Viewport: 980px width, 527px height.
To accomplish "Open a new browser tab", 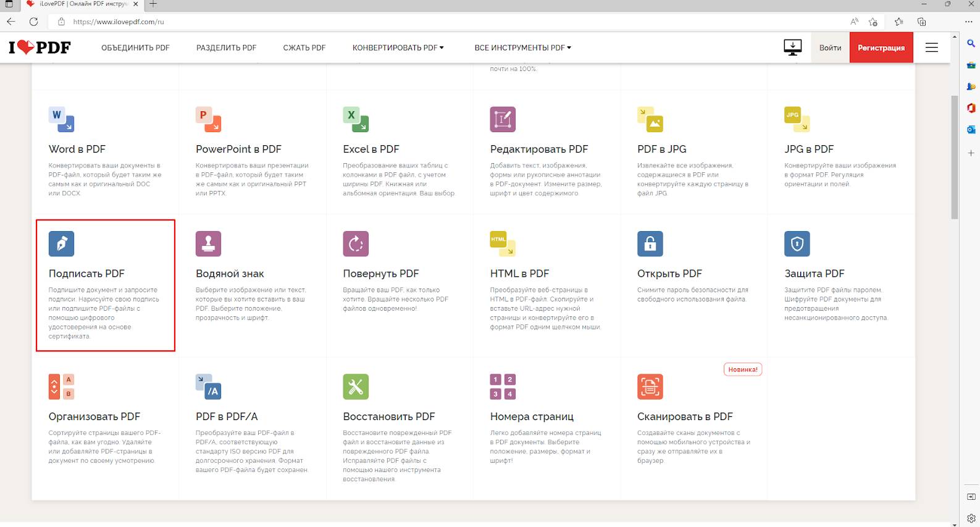I will 153,4.
